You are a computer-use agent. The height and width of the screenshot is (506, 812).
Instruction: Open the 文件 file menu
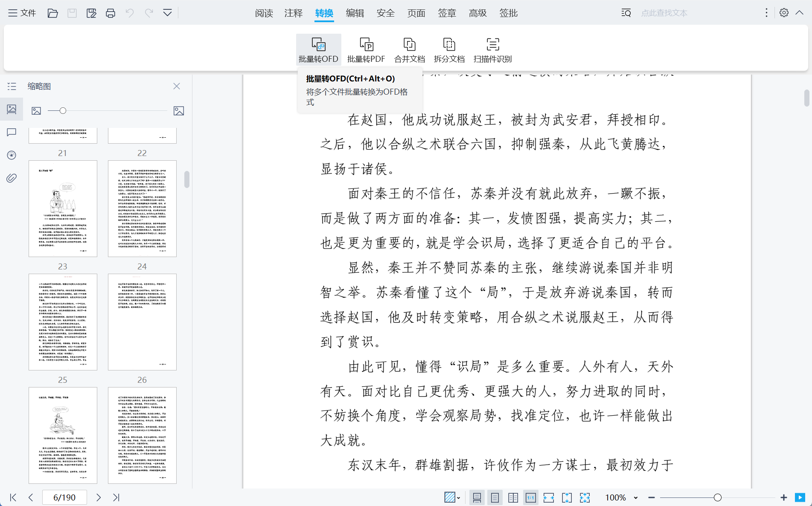(x=22, y=13)
